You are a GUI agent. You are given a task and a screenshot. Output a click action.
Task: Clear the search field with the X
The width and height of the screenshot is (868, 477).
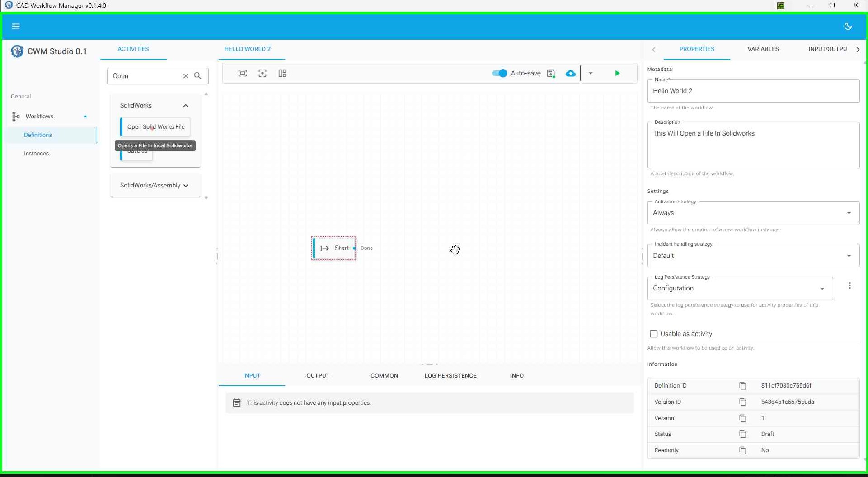185,76
